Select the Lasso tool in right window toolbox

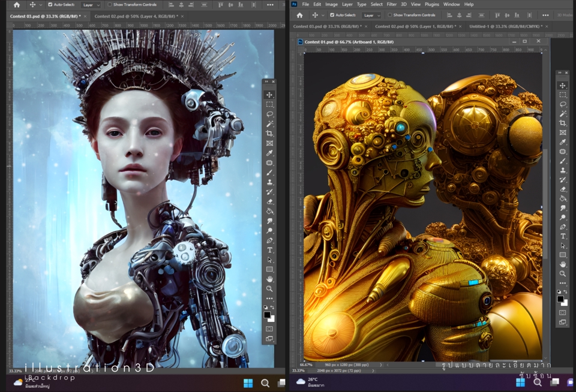(x=562, y=104)
